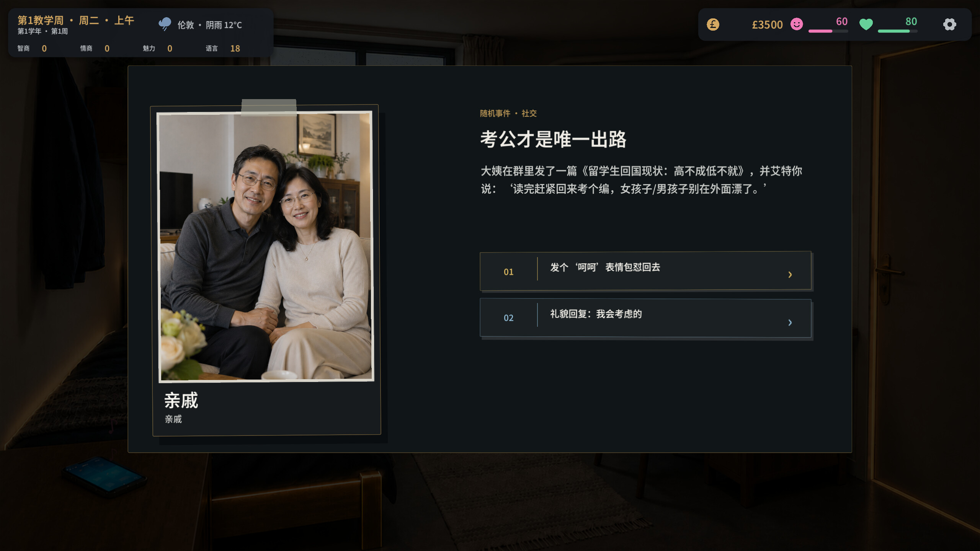Click the rain cloud weather icon

coord(165,24)
